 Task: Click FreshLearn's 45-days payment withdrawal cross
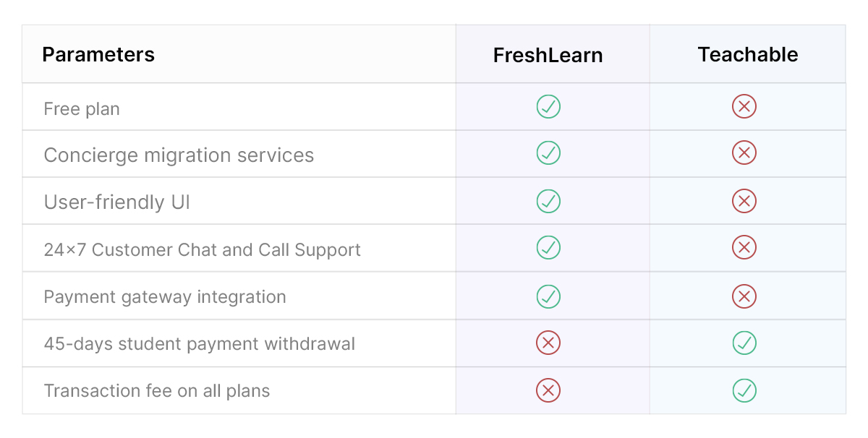pyautogui.click(x=548, y=343)
